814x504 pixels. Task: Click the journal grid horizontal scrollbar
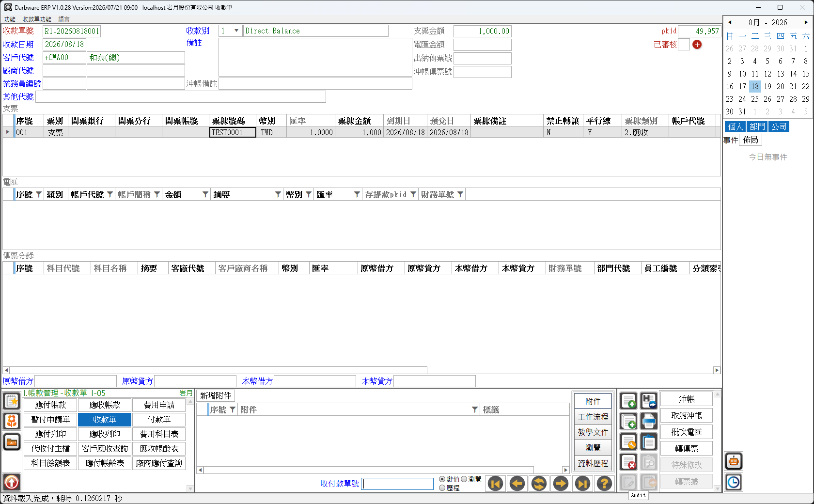coord(218,370)
